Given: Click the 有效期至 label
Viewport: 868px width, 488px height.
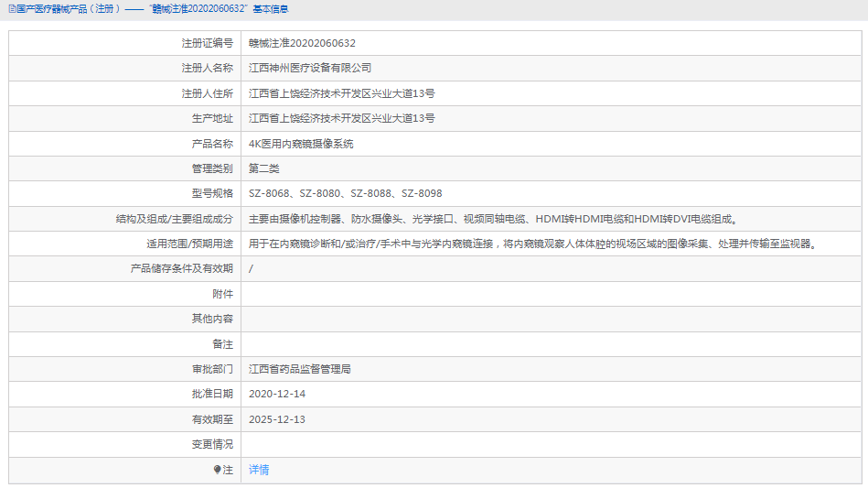Looking at the screenshot, I should [212, 420].
